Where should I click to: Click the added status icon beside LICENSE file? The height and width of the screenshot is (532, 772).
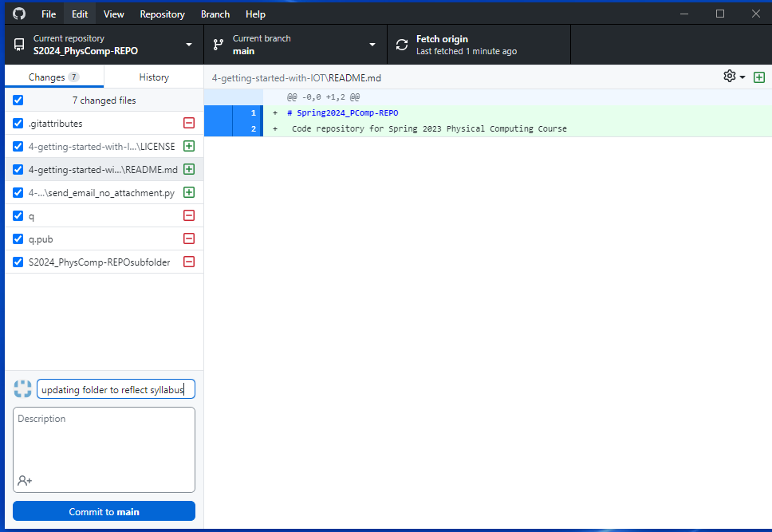189,147
